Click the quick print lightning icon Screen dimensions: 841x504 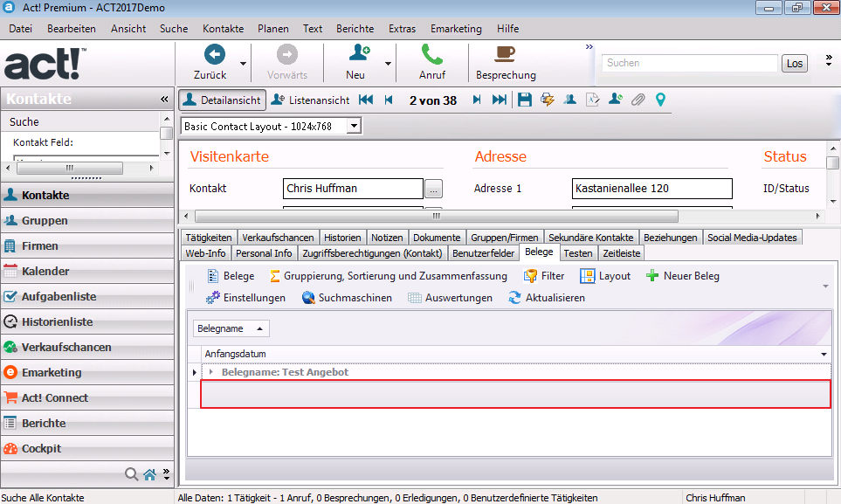547,100
